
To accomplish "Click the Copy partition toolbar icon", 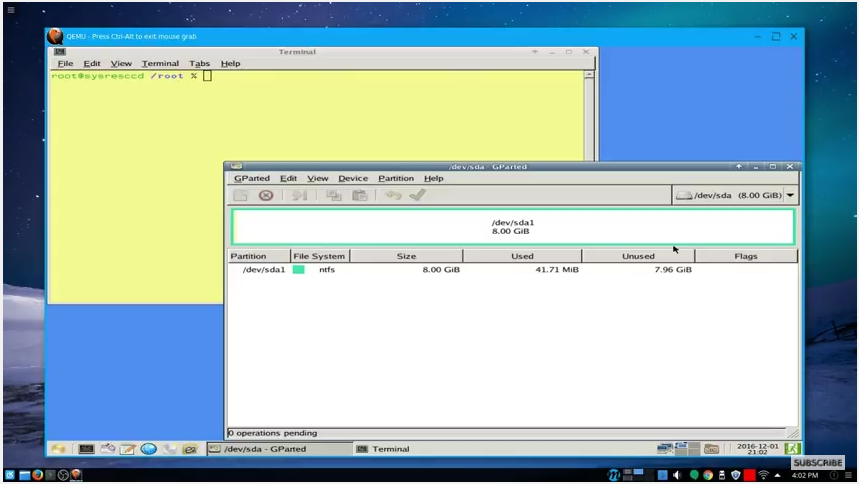I will pyautogui.click(x=334, y=195).
